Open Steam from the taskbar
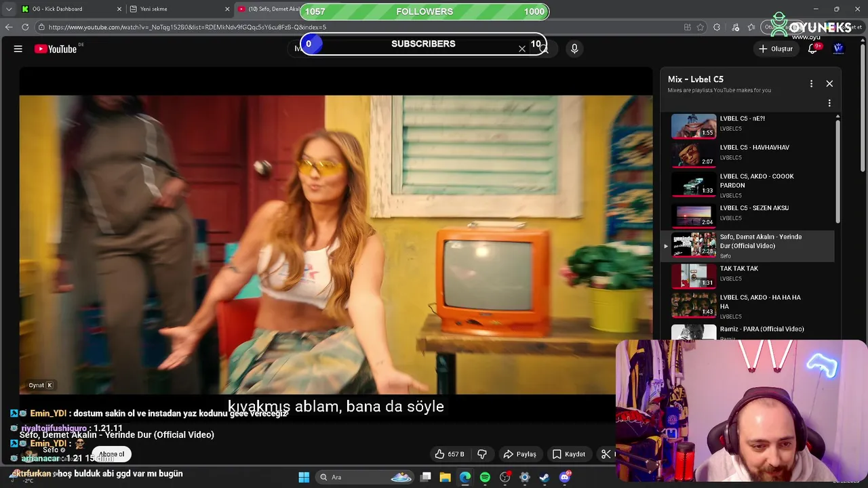This screenshot has height=488, width=868. 544,477
